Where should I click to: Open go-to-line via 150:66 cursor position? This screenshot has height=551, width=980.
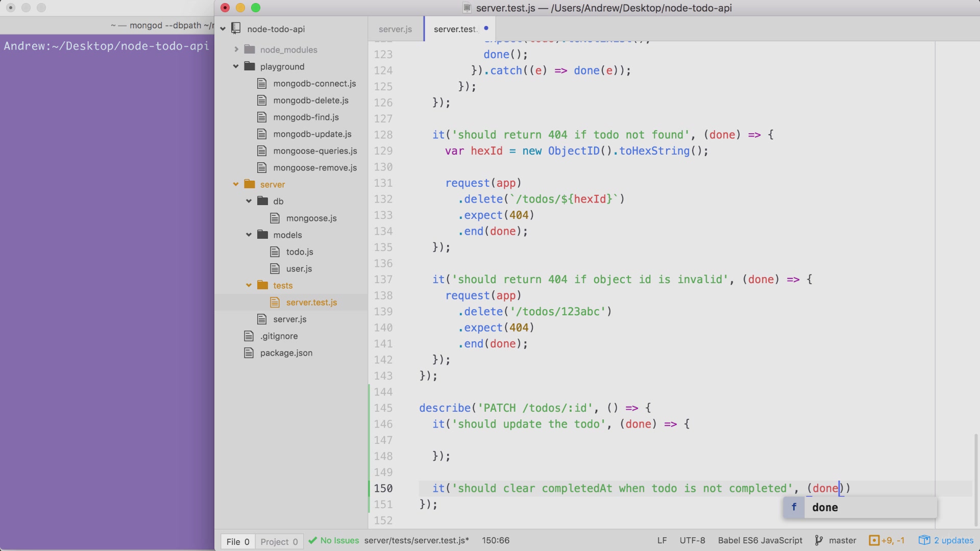click(496, 540)
